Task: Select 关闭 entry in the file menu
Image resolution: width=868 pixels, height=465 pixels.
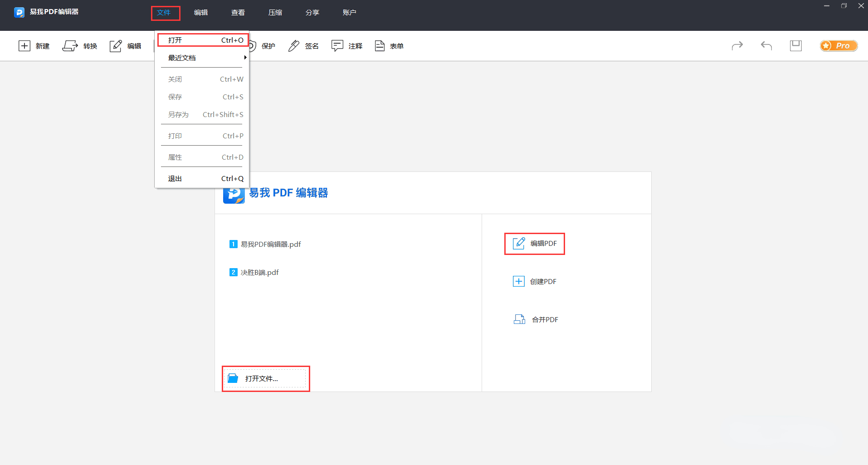Action: coord(202,79)
